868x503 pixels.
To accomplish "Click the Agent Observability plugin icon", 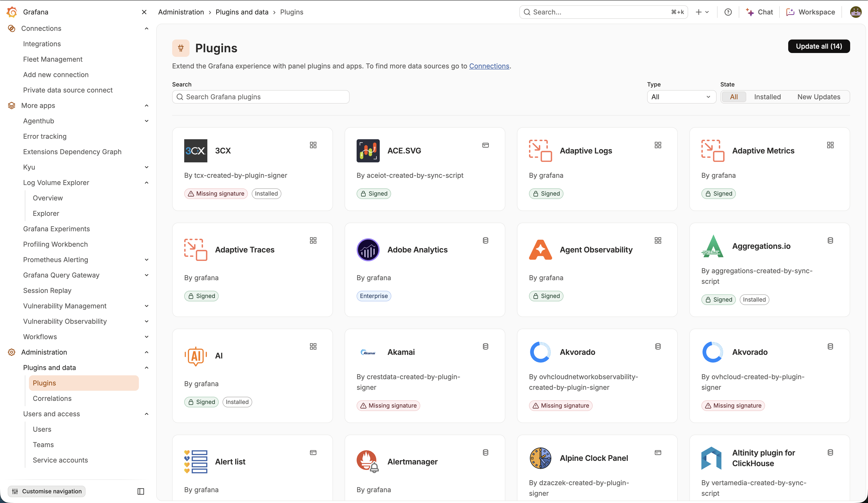I will point(540,250).
